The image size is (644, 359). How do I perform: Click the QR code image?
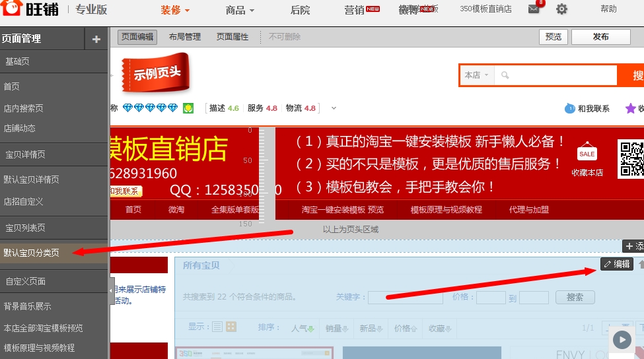[631, 159]
